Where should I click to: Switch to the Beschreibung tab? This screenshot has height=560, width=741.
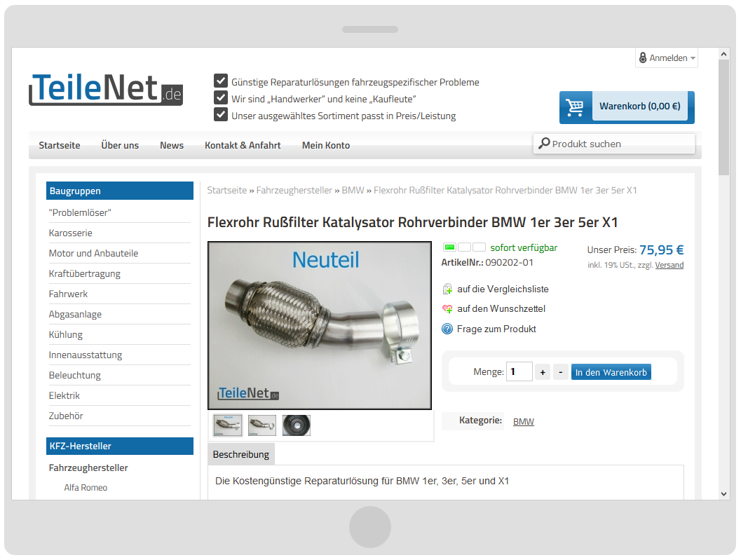(x=241, y=455)
